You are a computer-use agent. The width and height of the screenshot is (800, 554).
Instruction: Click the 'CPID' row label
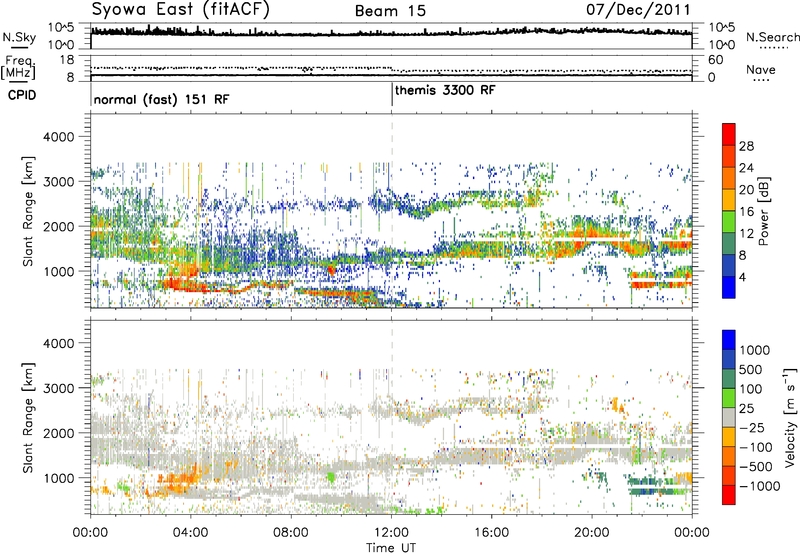pyautogui.click(x=22, y=95)
